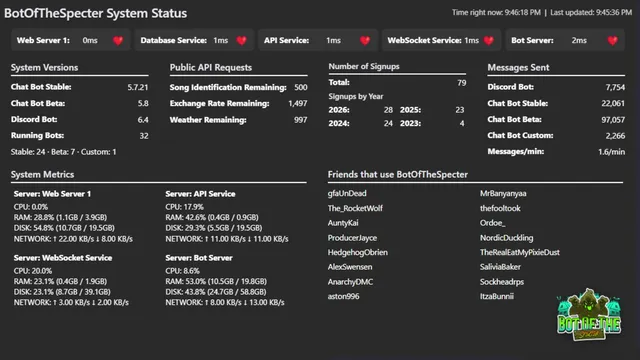Viewport: 640px width, 360px height.
Task: Click the Discord Bot version 6.4
Action: [x=143, y=120]
